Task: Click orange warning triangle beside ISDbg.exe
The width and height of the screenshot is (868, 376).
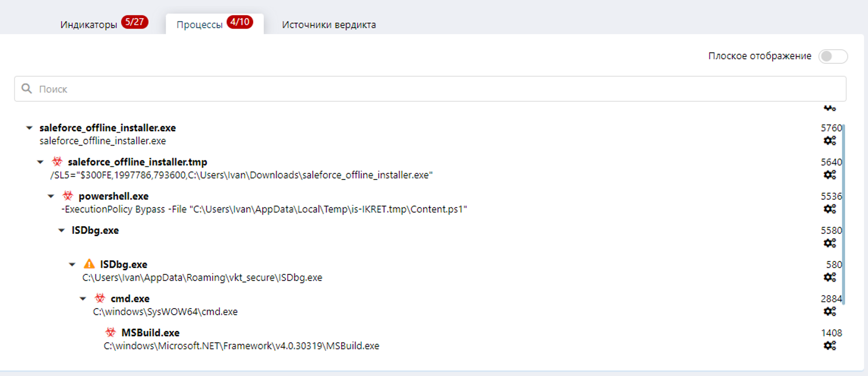Action: (x=89, y=264)
